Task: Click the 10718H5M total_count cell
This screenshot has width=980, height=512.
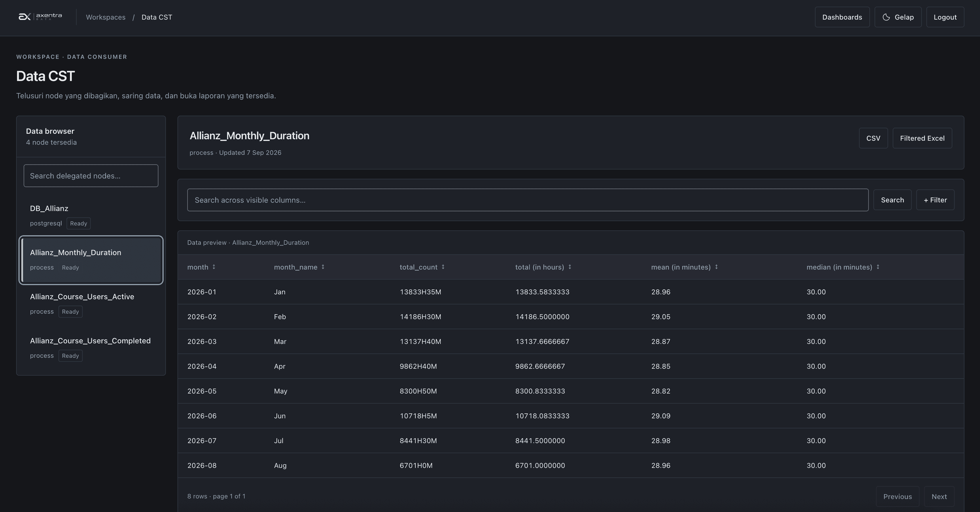Action: coord(418,416)
